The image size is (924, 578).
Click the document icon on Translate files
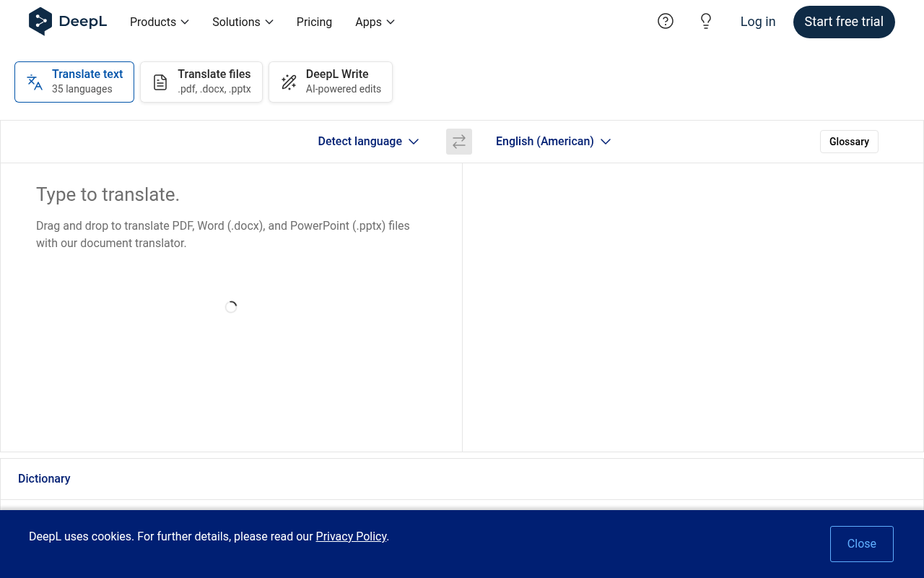coord(160,82)
